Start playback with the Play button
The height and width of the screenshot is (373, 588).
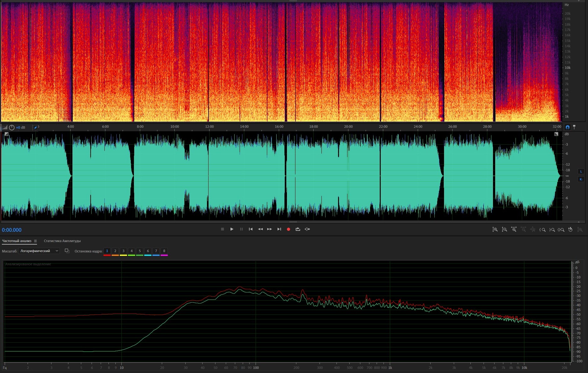pyautogui.click(x=232, y=229)
